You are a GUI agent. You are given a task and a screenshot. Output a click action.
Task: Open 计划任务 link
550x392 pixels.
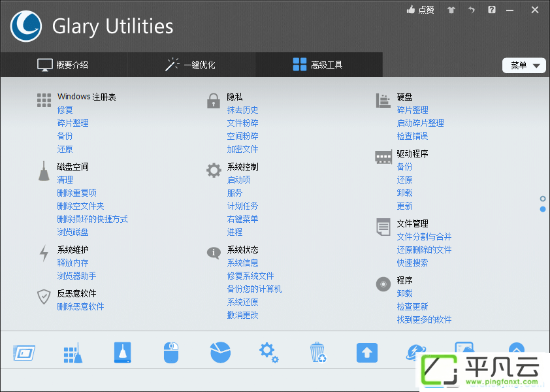click(x=243, y=206)
